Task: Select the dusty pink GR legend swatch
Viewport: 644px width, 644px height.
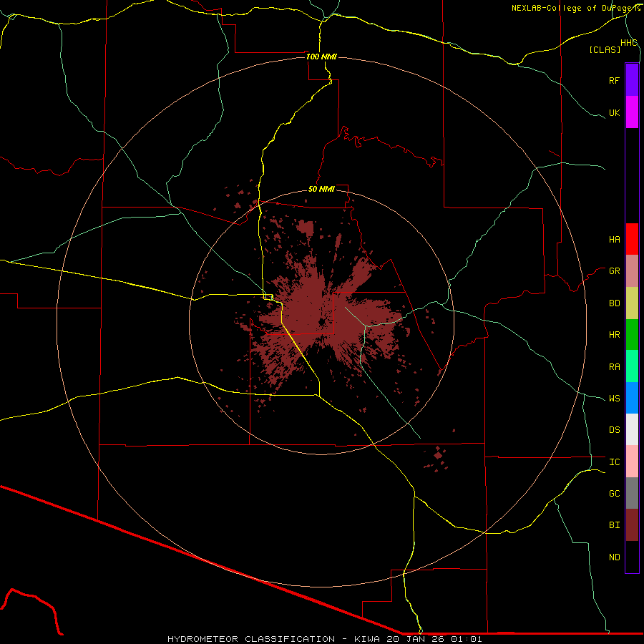Action: (x=632, y=271)
